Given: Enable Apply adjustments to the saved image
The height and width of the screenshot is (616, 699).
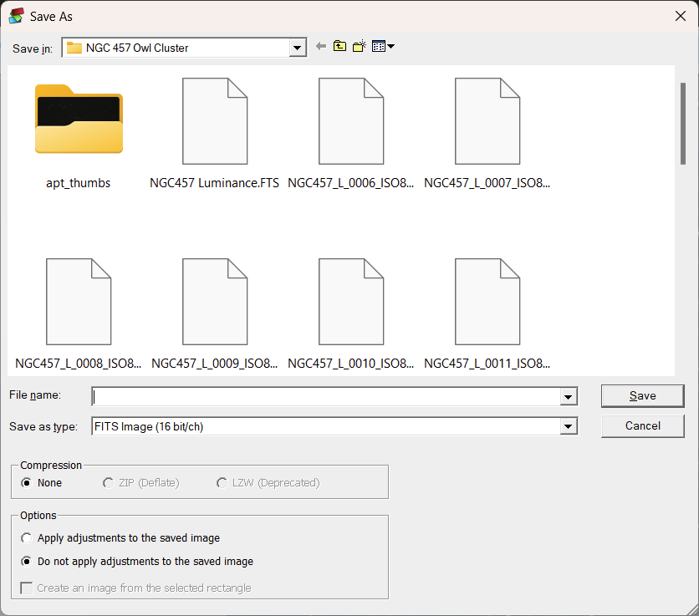Looking at the screenshot, I should (26, 538).
